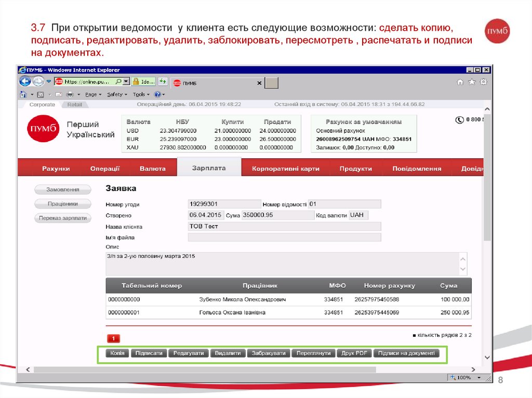532x398 pixels.
Task: Open the Safety dropdown menu
Action: (x=117, y=94)
